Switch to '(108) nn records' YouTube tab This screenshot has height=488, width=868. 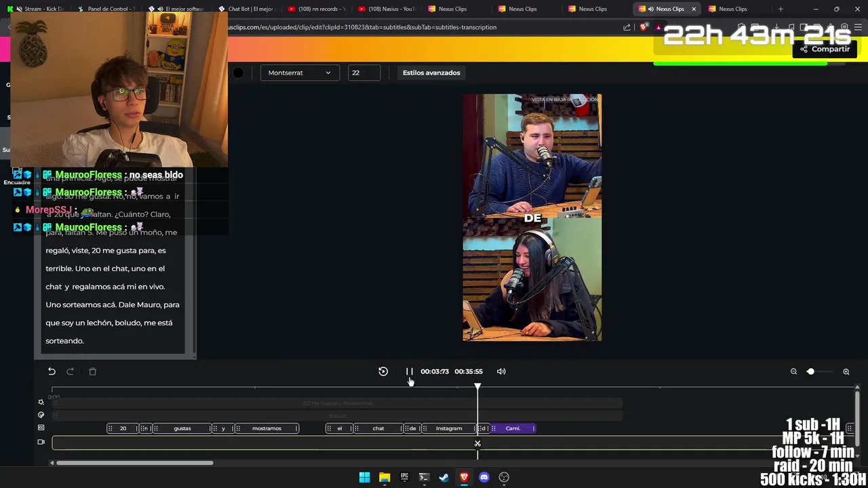pyautogui.click(x=316, y=9)
